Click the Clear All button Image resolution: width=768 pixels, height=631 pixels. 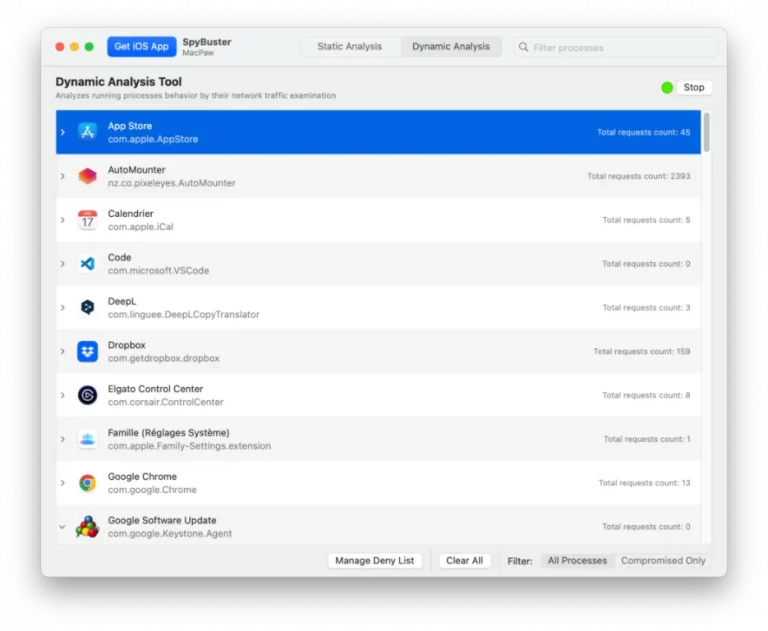(464, 560)
